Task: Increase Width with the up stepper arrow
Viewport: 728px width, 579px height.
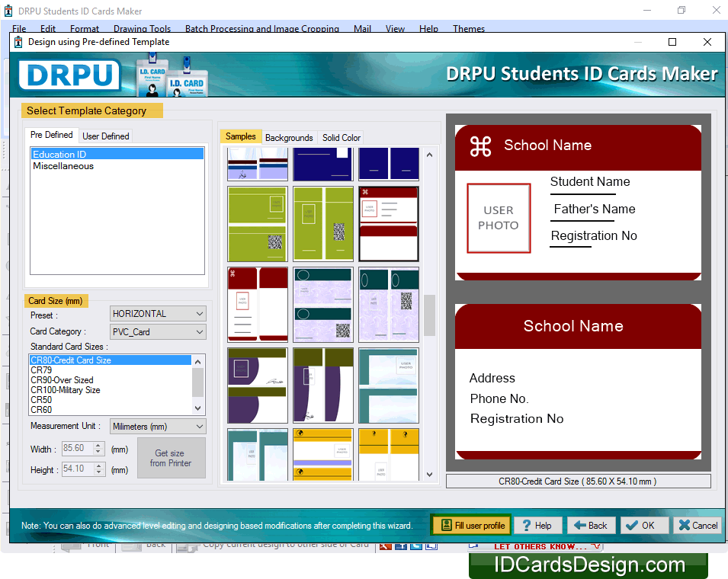Action: click(98, 446)
